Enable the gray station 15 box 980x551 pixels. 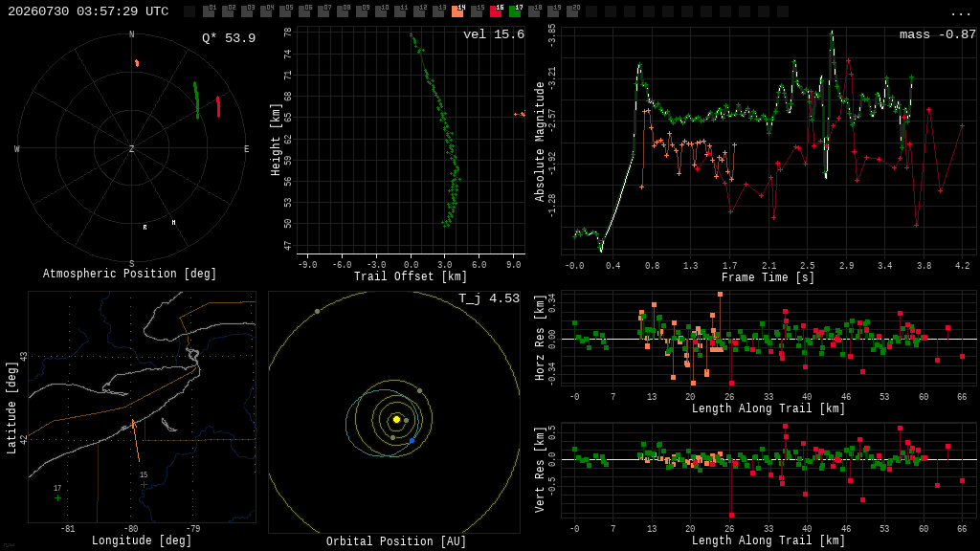tap(477, 11)
